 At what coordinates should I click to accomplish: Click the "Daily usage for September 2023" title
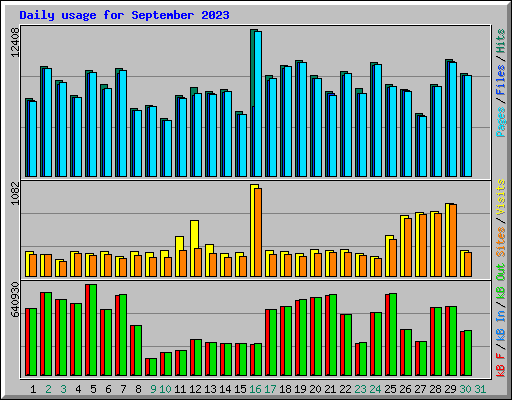[x=124, y=15]
